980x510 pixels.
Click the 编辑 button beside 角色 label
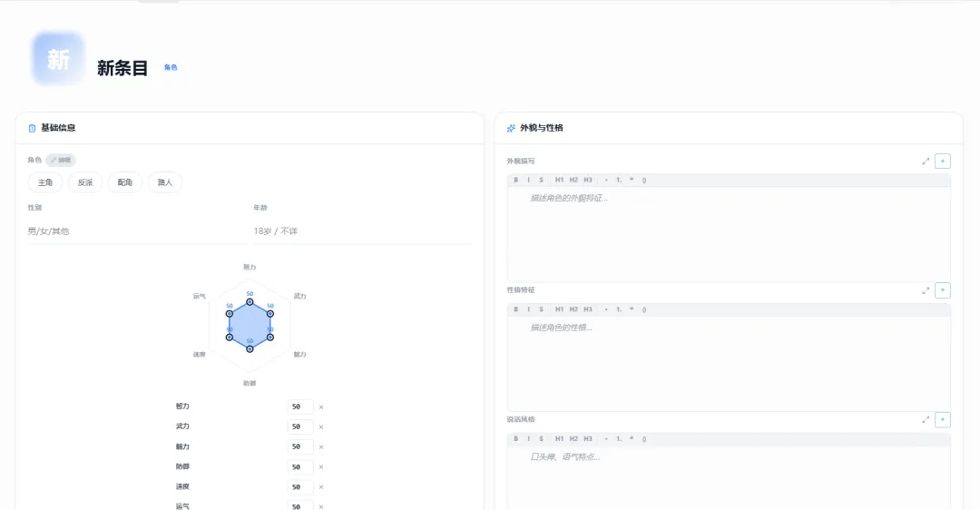pos(61,160)
